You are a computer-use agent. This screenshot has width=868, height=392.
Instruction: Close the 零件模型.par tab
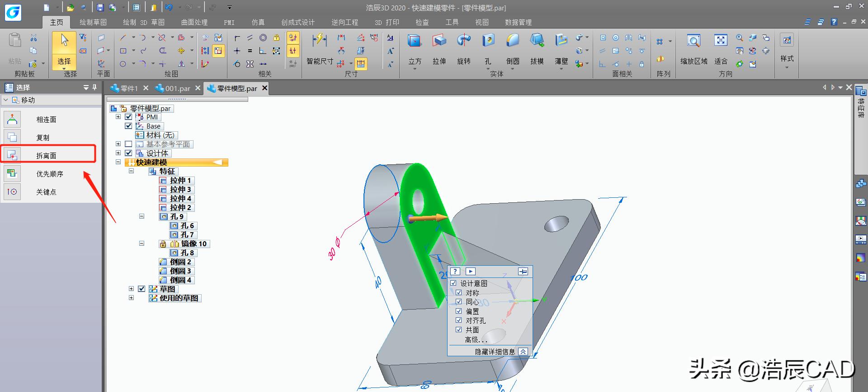click(265, 88)
